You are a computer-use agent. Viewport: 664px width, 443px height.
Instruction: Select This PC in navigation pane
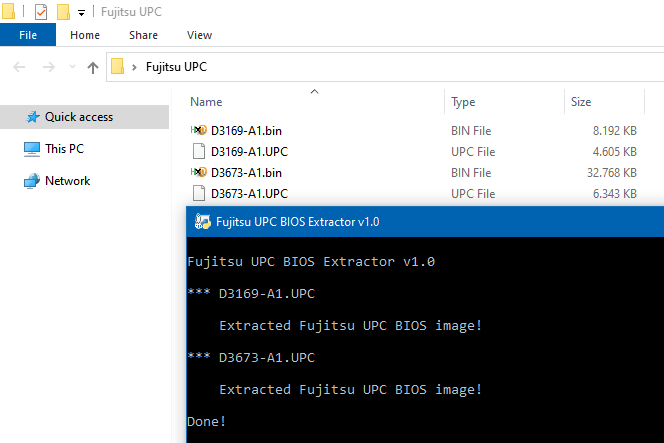tap(64, 149)
